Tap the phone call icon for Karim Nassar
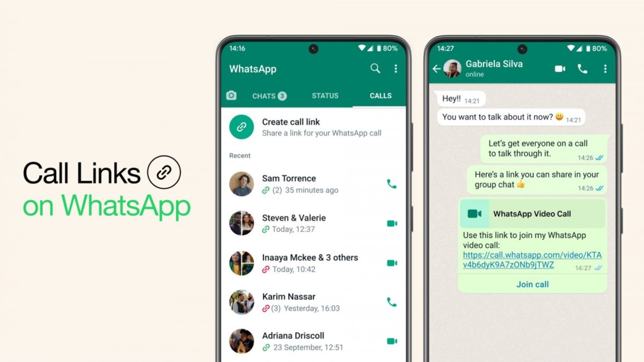 (x=391, y=302)
